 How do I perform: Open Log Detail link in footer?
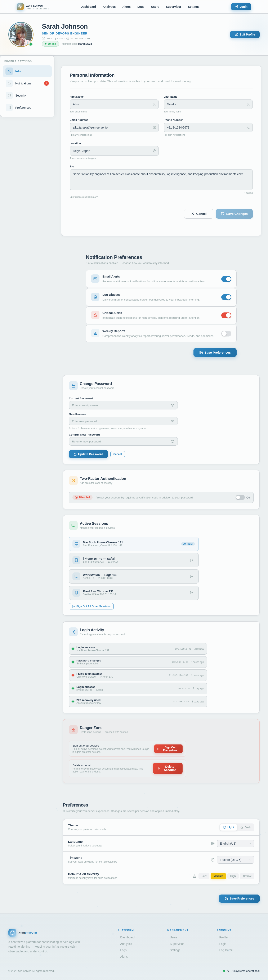pyautogui.click(x=226, y=950)
